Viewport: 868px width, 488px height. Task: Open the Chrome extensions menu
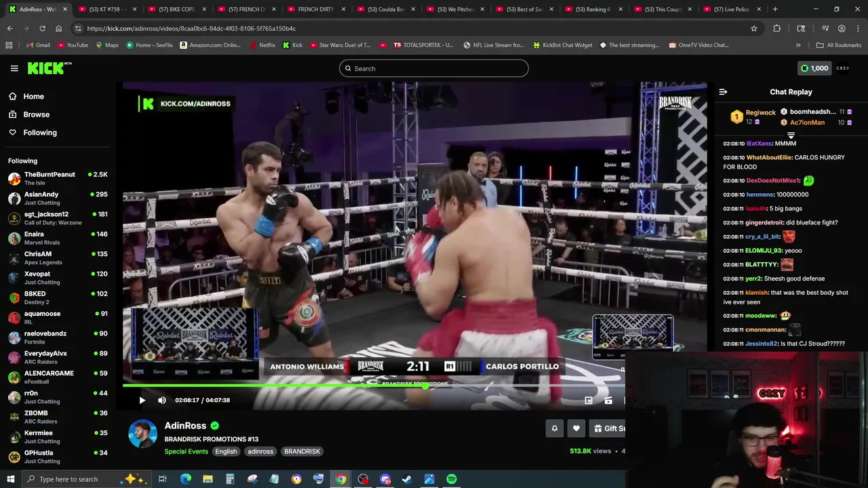pos(777,28)
